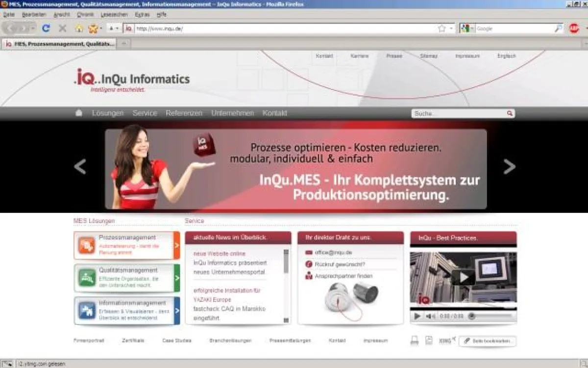The height and width of the screenshot is (368, 588).
Task: Run search with the magnifier in Google box
Action: click(x=559, y=28)
